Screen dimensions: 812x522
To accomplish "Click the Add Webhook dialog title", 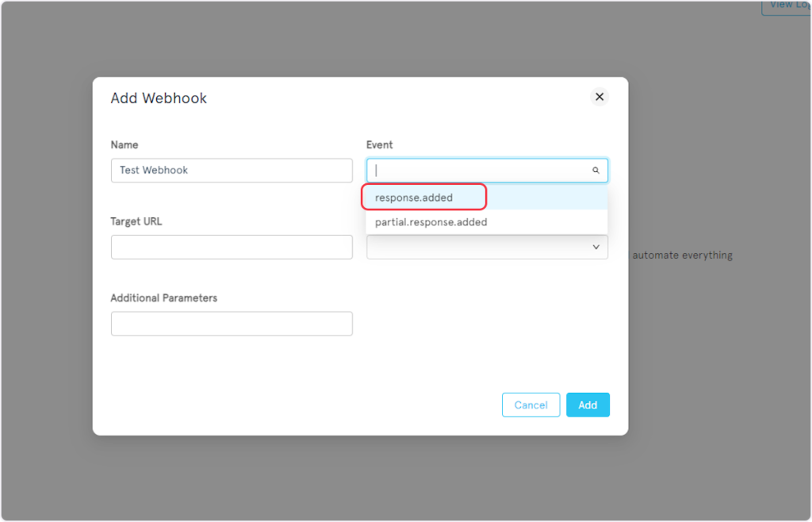I will [x=159, y=98].
